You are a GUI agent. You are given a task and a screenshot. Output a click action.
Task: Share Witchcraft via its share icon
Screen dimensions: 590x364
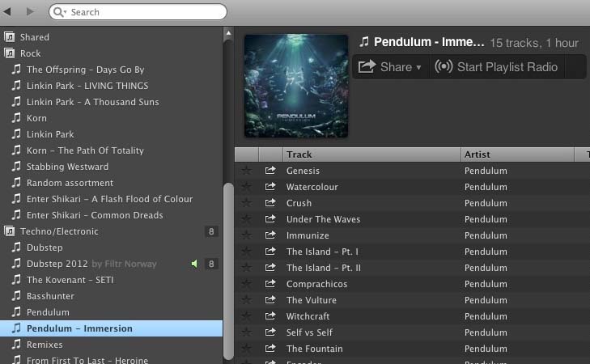point(270,315)
